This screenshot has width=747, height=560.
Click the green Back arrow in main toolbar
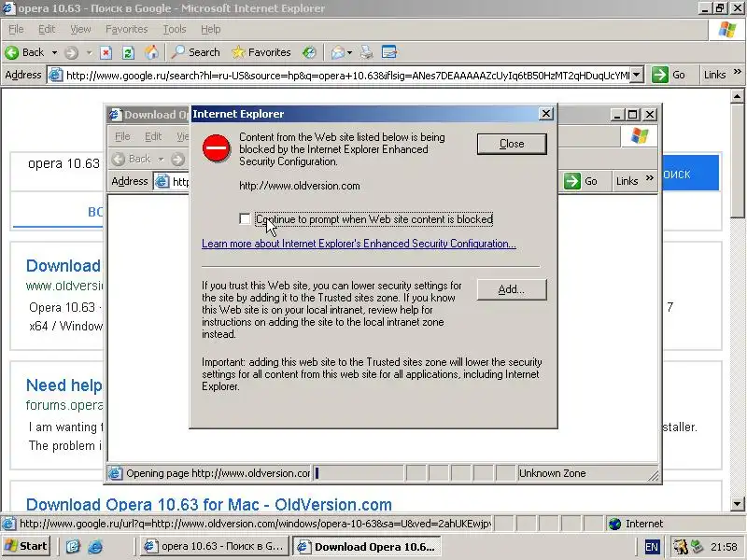point(12,52)
